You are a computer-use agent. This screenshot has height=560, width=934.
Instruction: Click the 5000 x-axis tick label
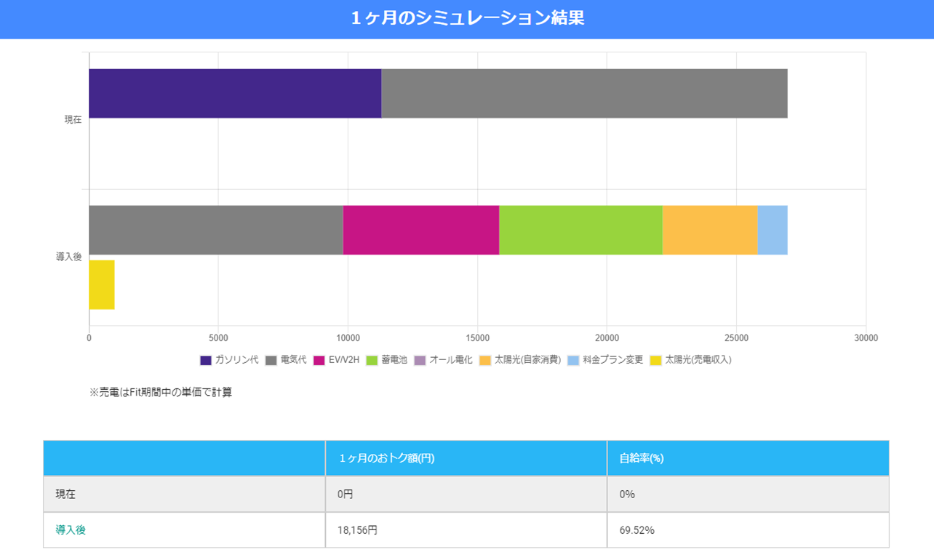[x=218, y=338]
